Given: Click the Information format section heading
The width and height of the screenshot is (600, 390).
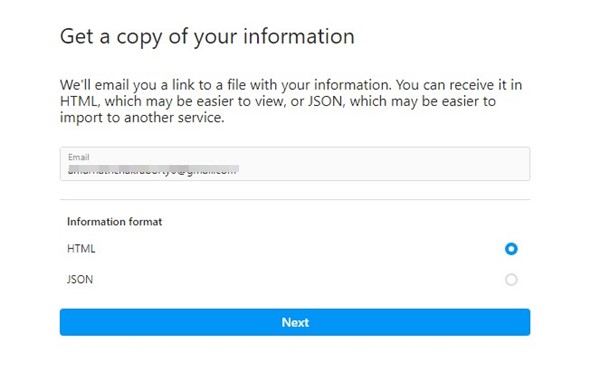Looking at the screenshot, I should pos(114,222).
